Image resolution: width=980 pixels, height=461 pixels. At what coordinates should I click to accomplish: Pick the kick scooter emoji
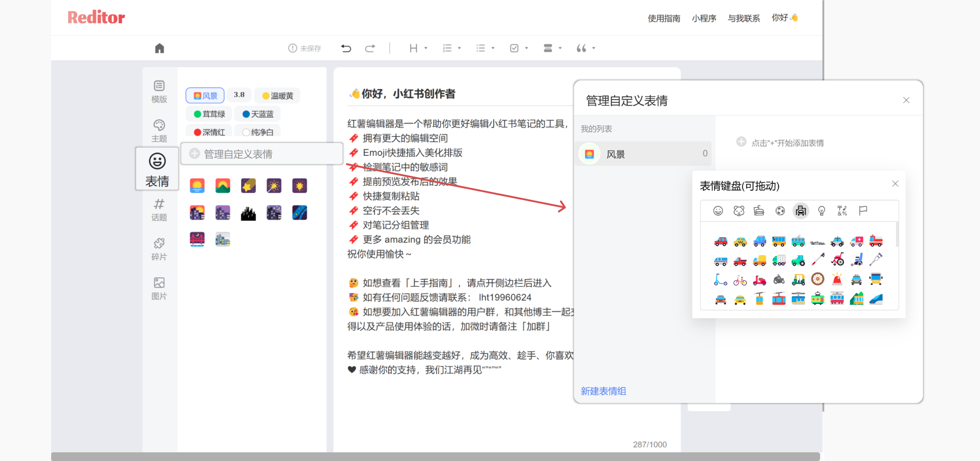tap(721, 280)
